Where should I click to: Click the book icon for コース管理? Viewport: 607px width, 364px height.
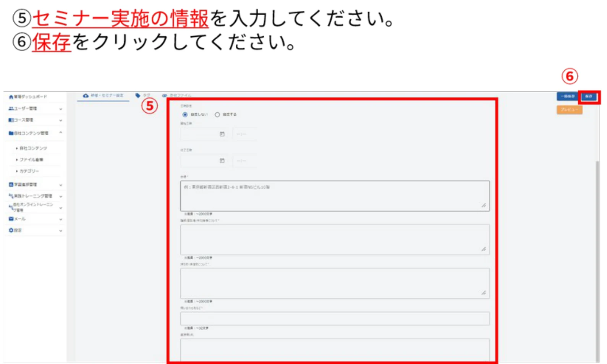click(11, 120)
